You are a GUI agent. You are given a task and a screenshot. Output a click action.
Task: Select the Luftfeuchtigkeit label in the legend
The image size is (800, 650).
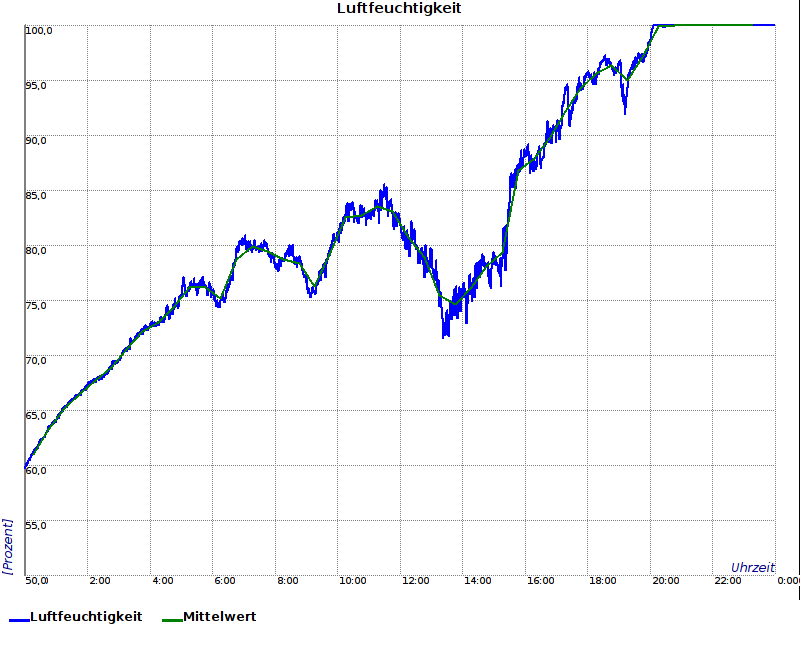tap(86, 617)
